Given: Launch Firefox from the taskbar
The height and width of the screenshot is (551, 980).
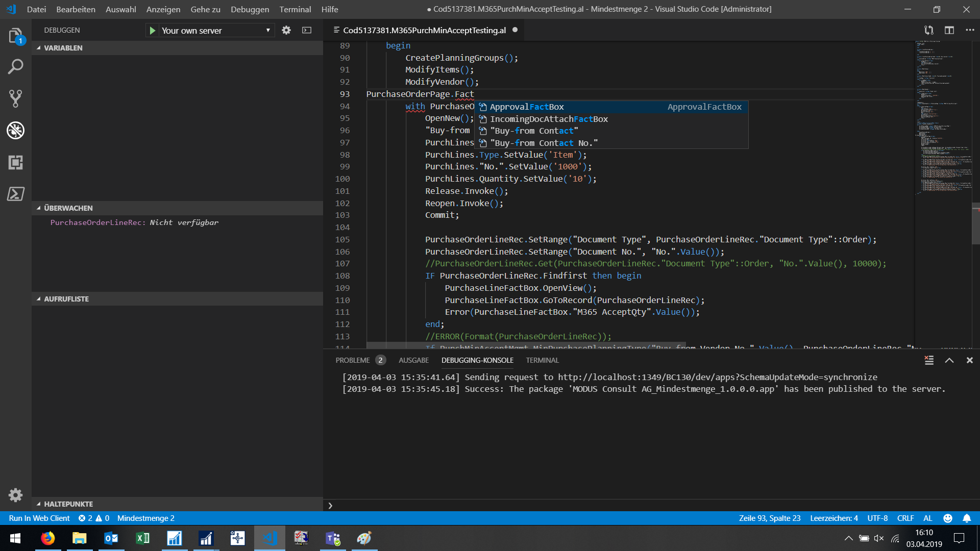Looking at the screenshot, I should pyautogui.click(x=47, y=538).
